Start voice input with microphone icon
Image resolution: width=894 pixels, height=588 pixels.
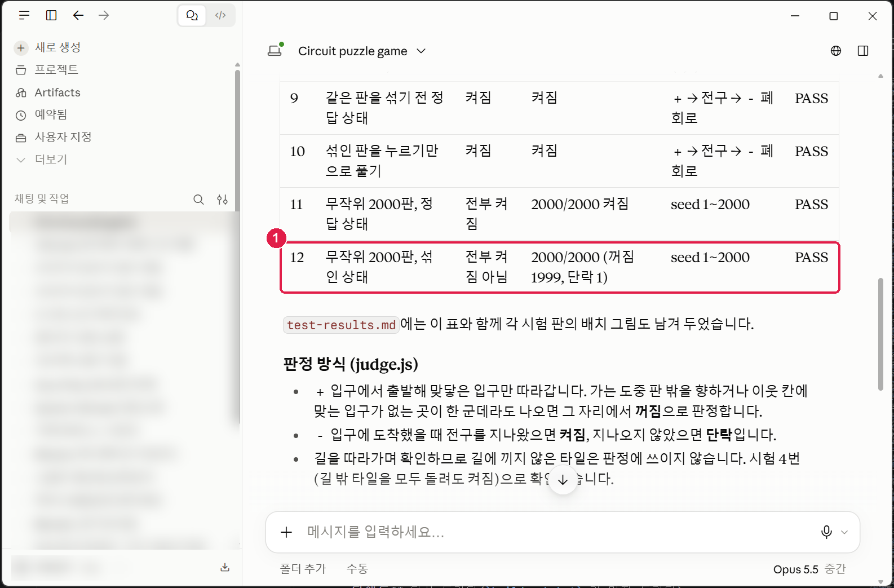click(x=826, y=532)
